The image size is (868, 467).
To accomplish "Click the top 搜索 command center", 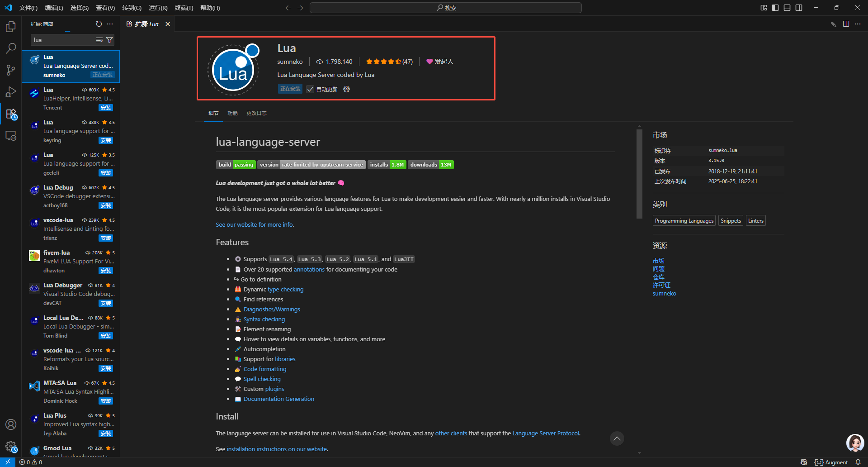I will (x=446, y=8).
